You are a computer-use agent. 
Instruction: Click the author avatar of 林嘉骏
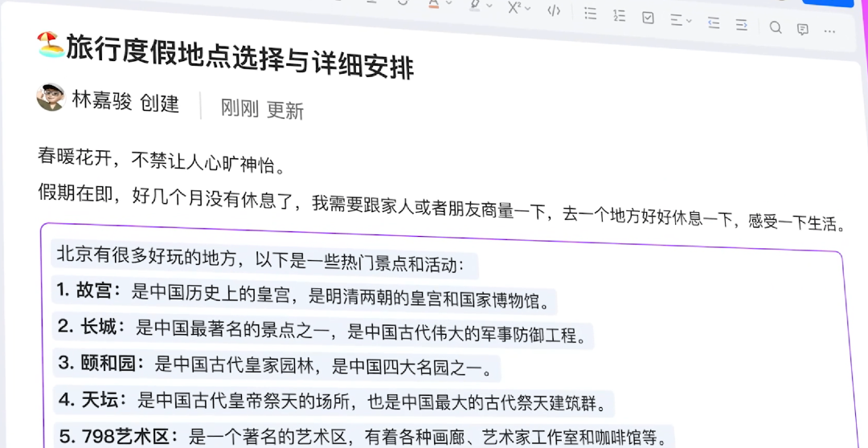[51, 97]
